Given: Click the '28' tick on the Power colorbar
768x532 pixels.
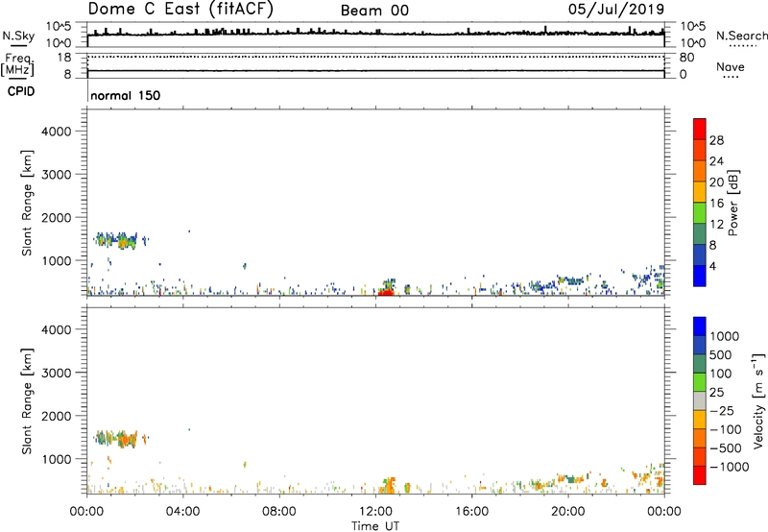Looking at the screenshot, I should coord(716,140).
